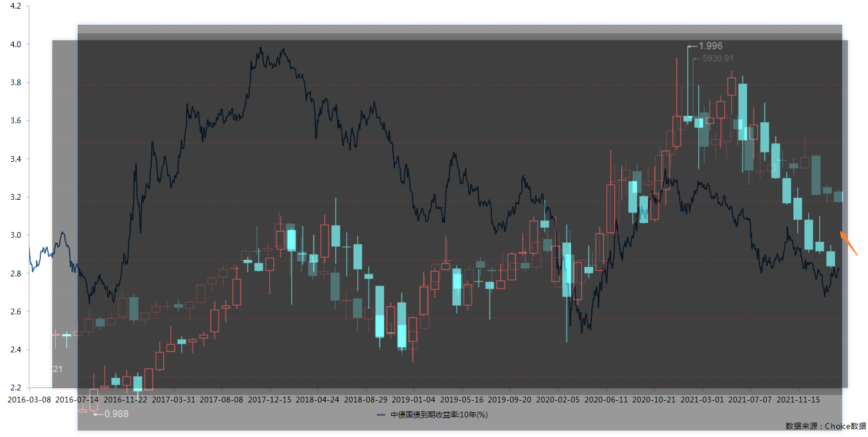This screenshot has height=437, width=868.
Task: Click the 3.8 y-axis label
Action: [x=16, y=82]
